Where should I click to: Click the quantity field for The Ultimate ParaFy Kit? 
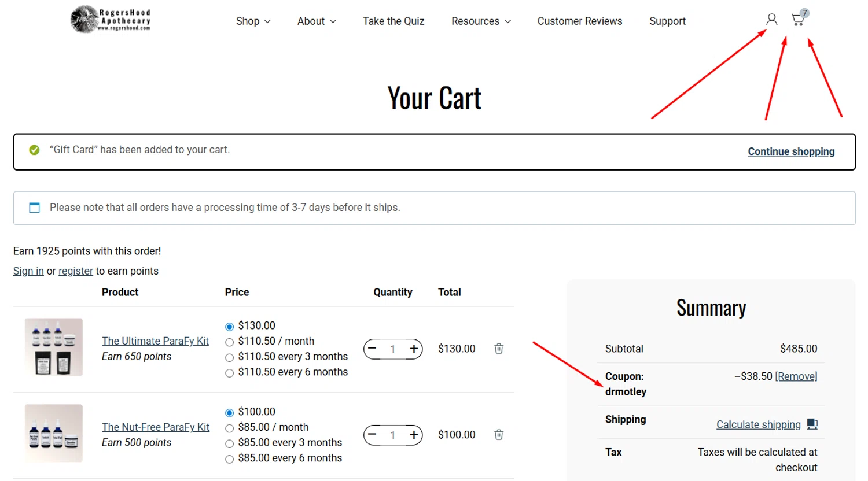click(393, 349)
